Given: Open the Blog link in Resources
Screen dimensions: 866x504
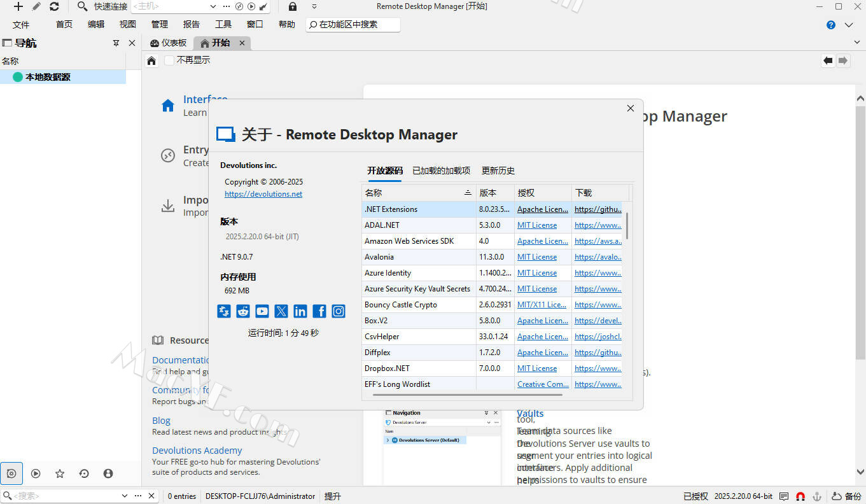Looking at the screenshot, I should pos(161,421).
